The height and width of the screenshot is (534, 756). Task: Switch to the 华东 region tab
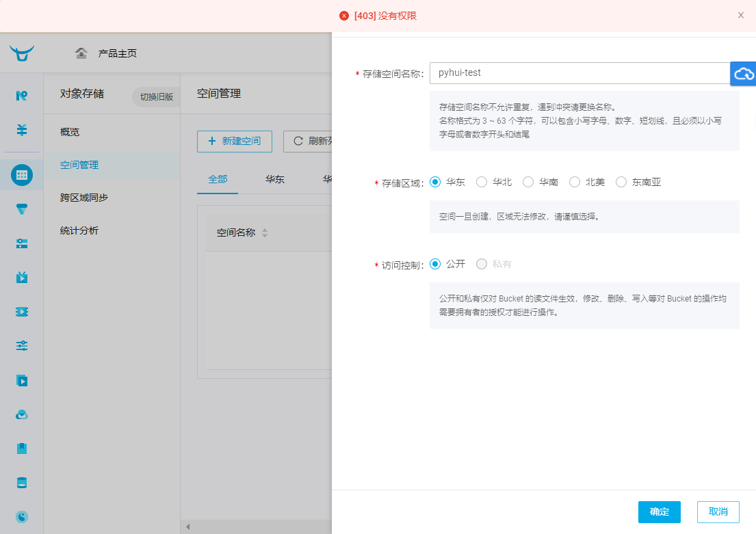[x=275, y=179]
